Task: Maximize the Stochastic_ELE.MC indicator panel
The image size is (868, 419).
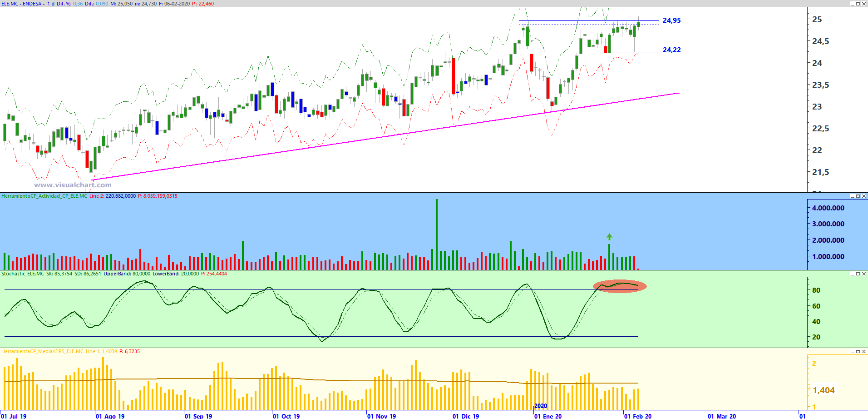Action: pyautogui.click(x=858, y=274)
